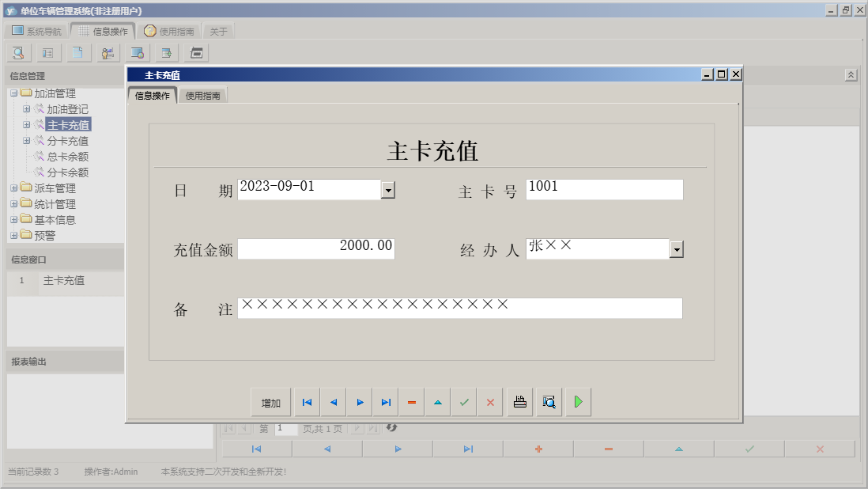Jump to last record navigation icon
The width and height of the screenshot is (868, 489).
[386, 402]
